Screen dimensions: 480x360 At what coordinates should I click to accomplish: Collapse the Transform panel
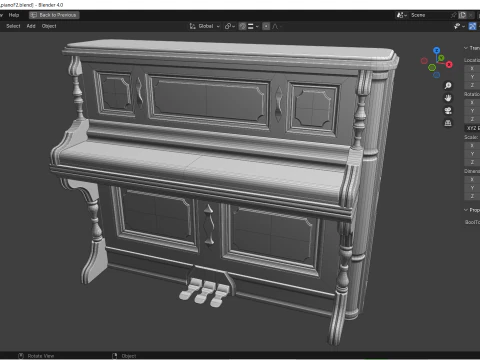(x=472, y=48)
